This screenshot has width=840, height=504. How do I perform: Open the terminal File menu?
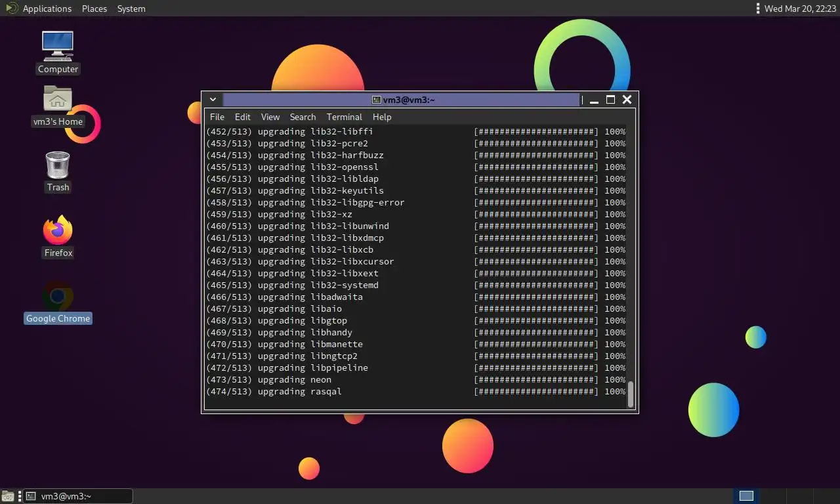(x=217, y=117)
